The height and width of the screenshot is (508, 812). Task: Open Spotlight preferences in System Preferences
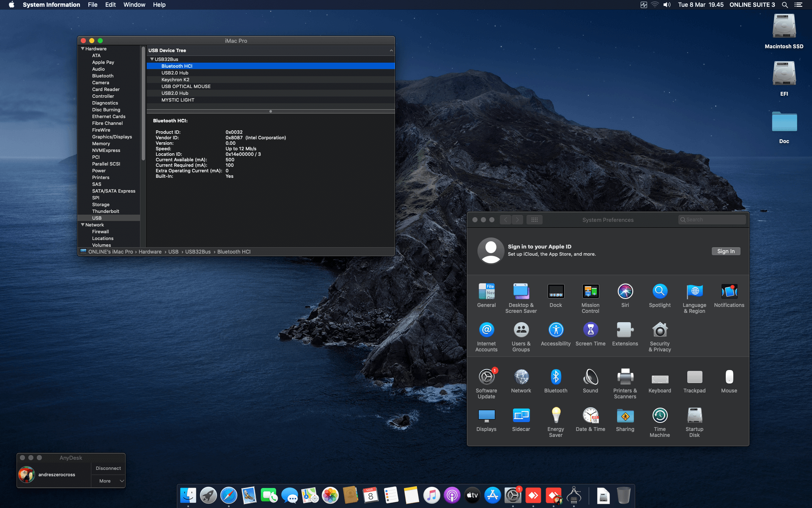pos(660,292)
